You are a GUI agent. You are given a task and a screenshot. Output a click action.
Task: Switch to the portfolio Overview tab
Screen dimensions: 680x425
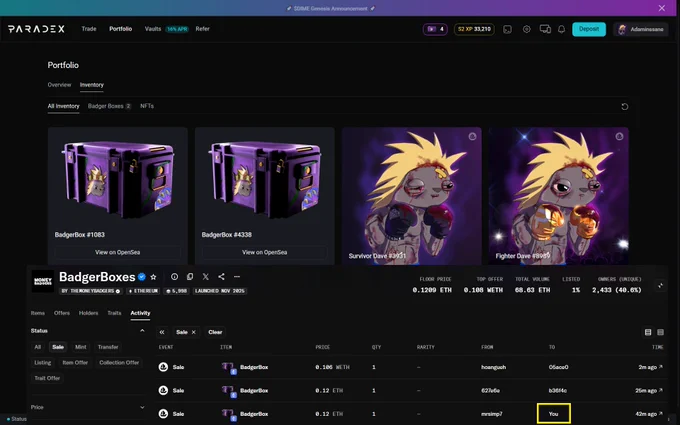click(59, 85)
